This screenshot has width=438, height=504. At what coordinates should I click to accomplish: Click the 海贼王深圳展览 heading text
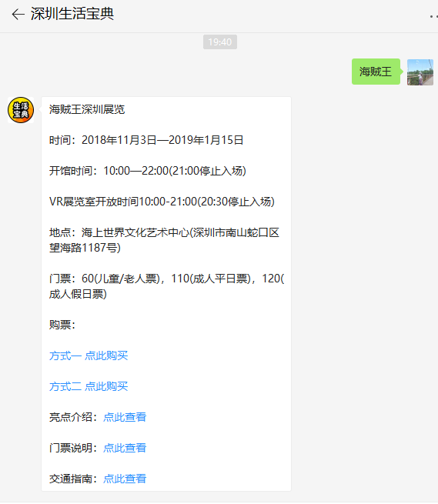click(x=87, y=109)
